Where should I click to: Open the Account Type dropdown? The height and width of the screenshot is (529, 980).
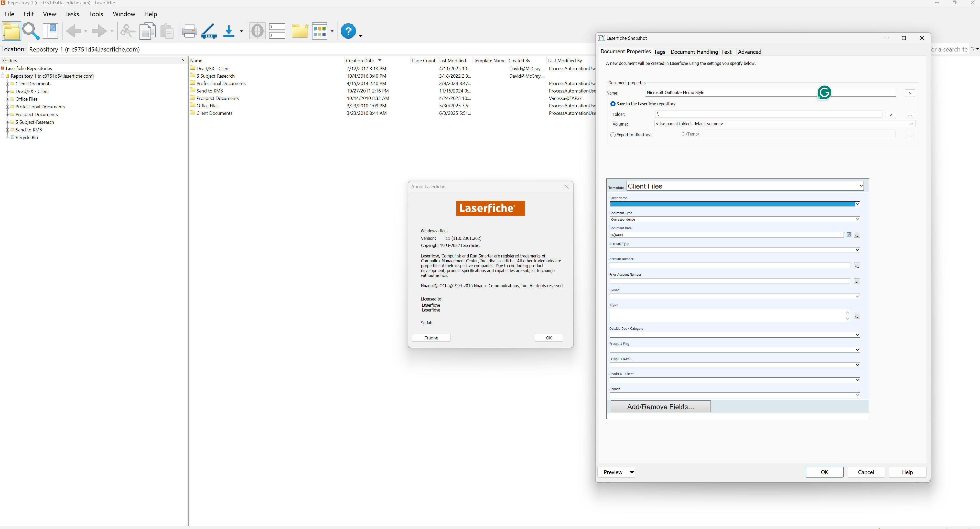pyautogui.click(x=857, y=250)
